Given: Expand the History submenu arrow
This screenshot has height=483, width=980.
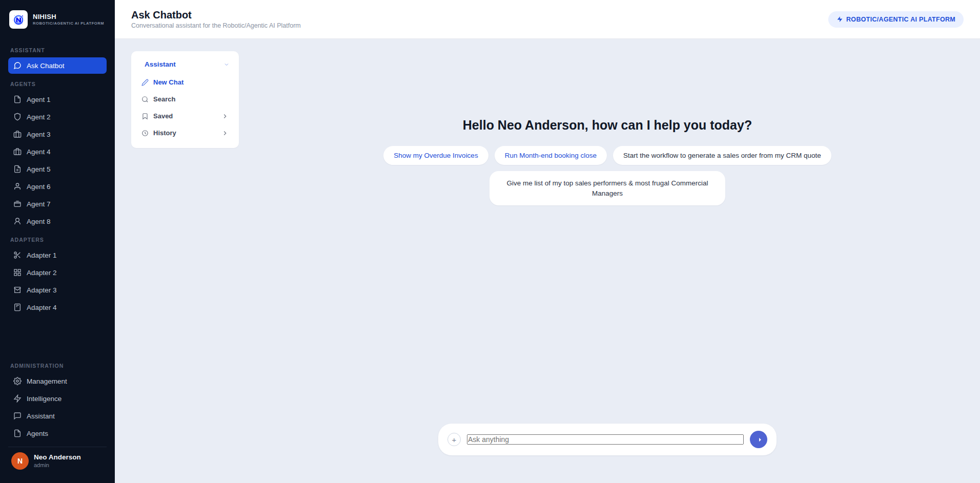Looking at the screenshot, I should [225, 133].
